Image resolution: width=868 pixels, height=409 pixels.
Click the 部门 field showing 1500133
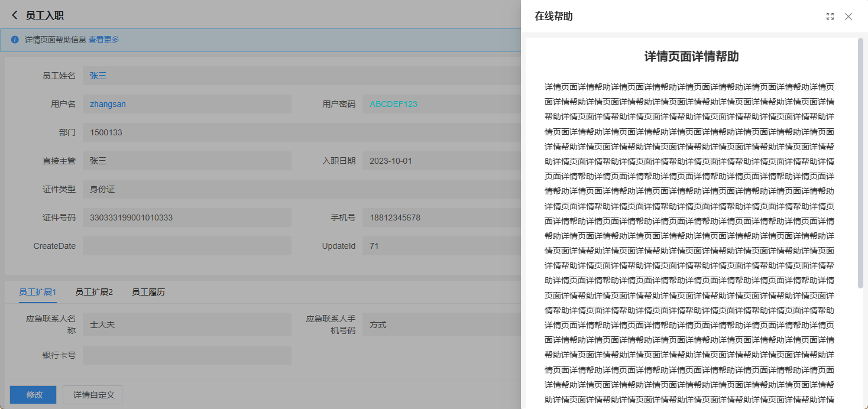[x=296, y=132]
